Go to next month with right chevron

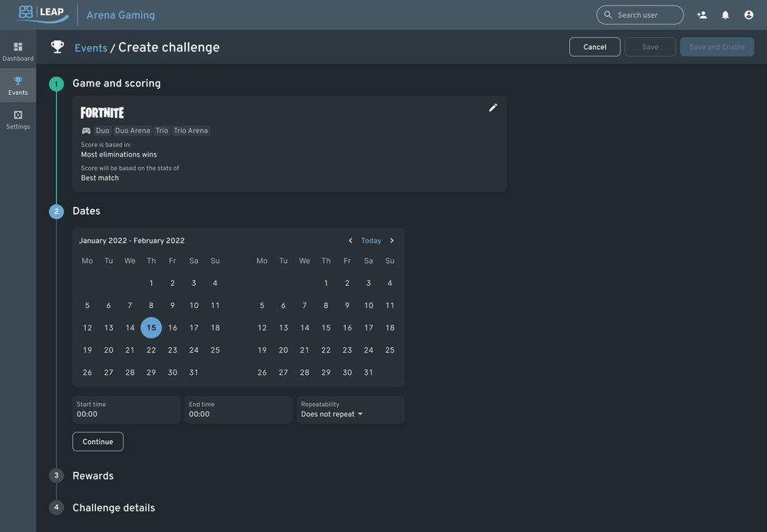pyautogui.click(x=392, y=241)
